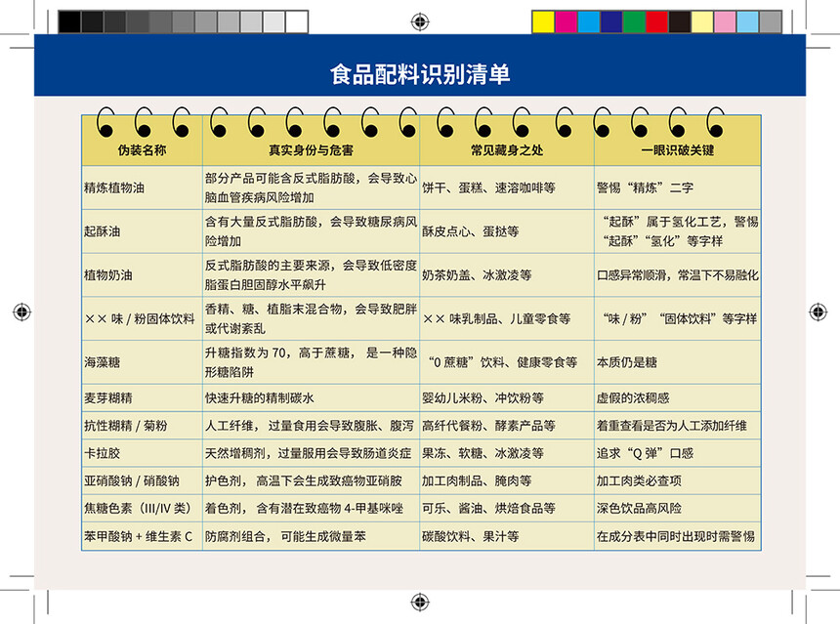Click the pink swatch in color bar

pos(725,21)
